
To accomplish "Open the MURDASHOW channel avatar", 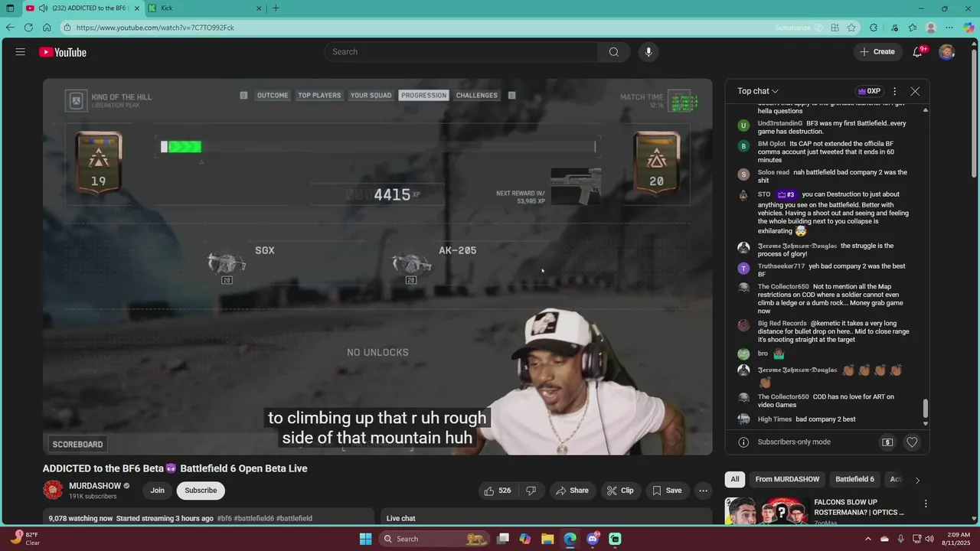I will coord(53,491).
